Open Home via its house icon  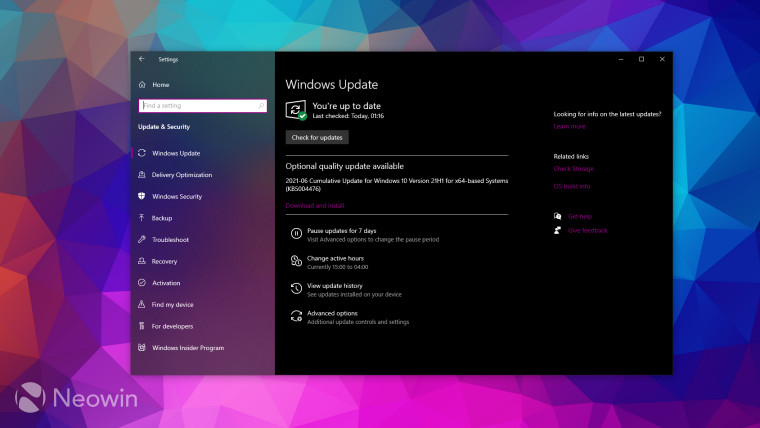[x=142, y=84]
